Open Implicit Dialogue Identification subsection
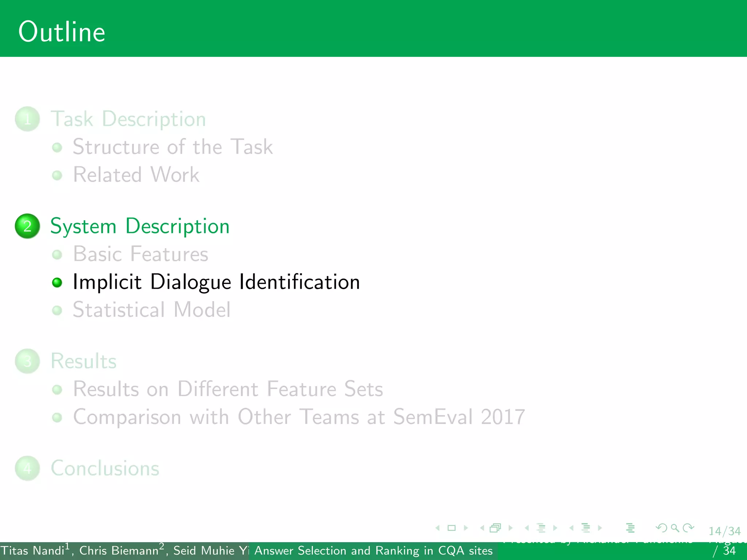 click(x=216, y=282)
